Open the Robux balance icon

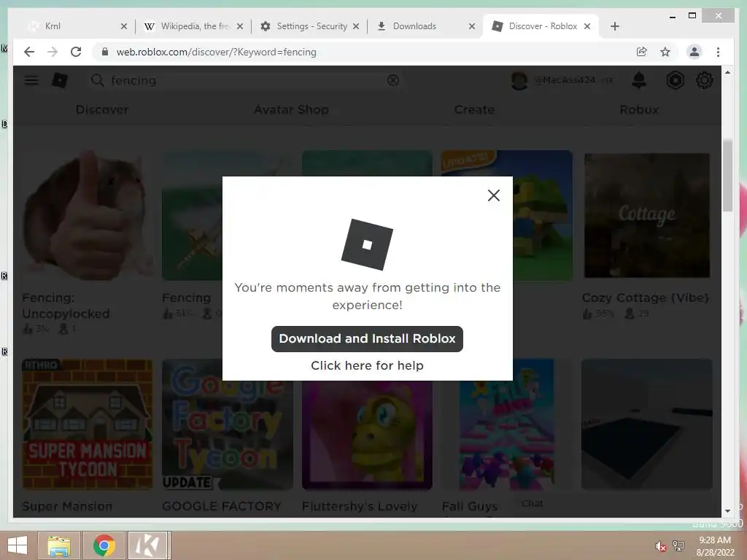[x=675, y=80]
